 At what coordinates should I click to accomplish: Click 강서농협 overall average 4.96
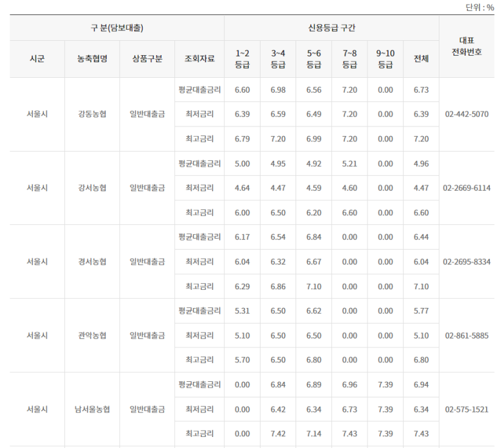coord(421,163)
